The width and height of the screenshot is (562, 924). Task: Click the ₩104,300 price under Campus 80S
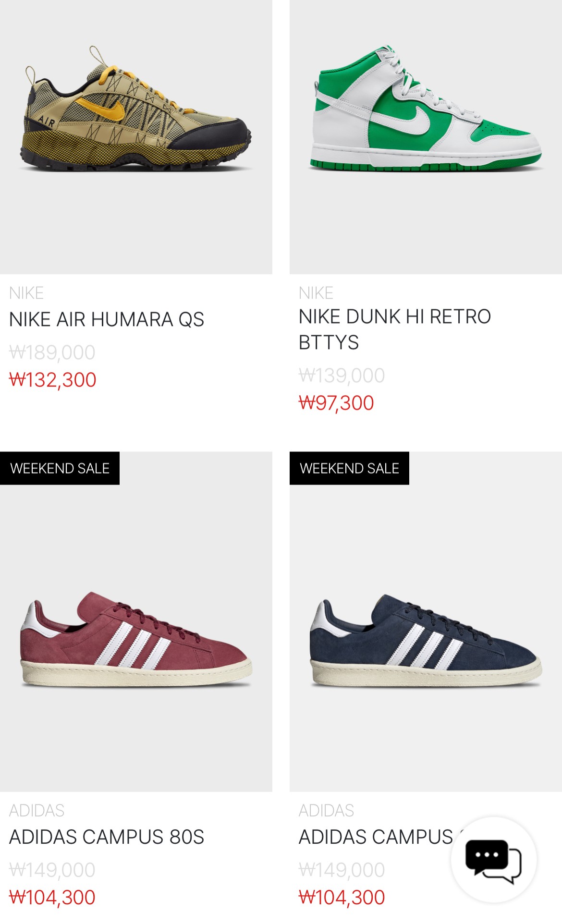point(52,898)
